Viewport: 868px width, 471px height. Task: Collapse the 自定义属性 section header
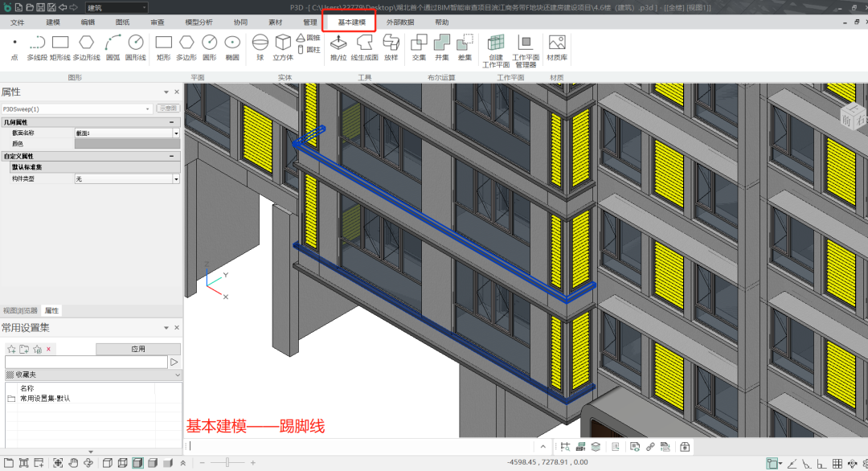pos(171,154)
